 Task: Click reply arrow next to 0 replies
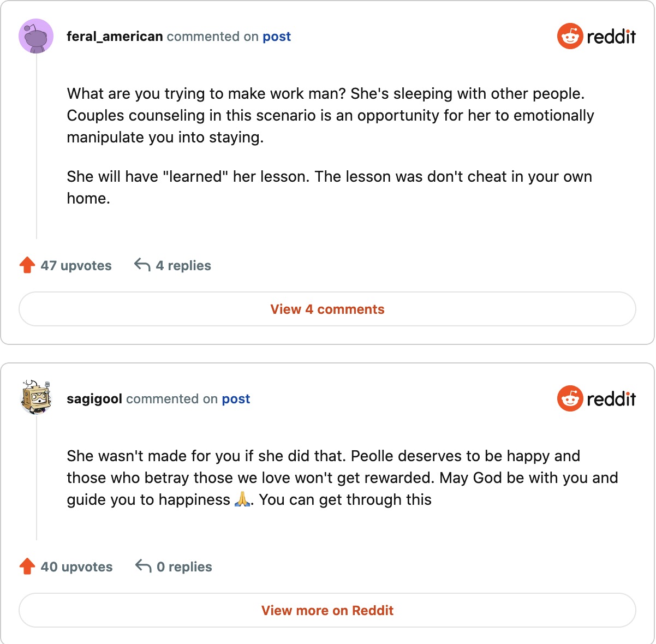(x=143, y=567)
